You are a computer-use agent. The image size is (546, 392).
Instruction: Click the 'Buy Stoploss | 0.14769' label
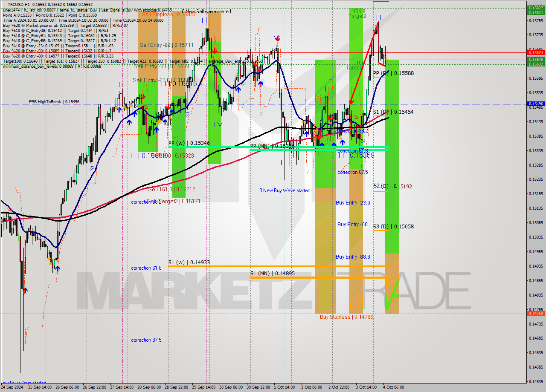(x=347, y=317)
